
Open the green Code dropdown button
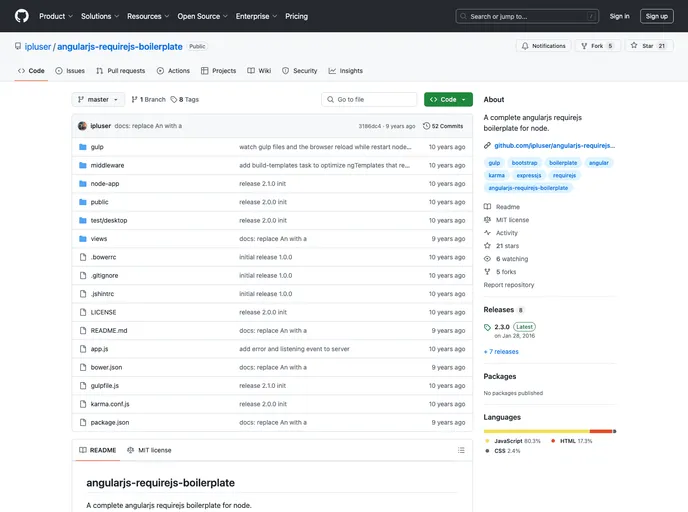tap(448, 100)
